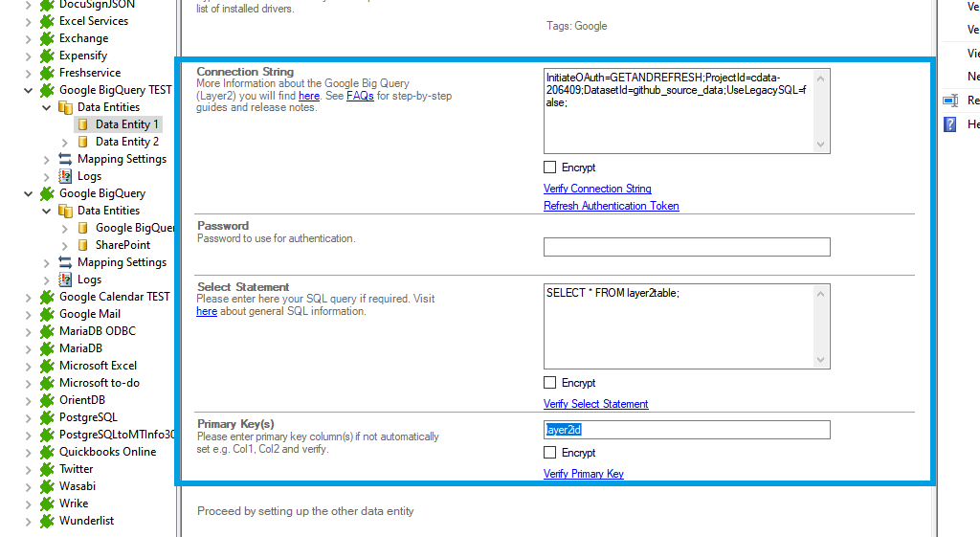The image size is (980, 537).
Task: Select the Wasabi connection
Action: point(78,486)
